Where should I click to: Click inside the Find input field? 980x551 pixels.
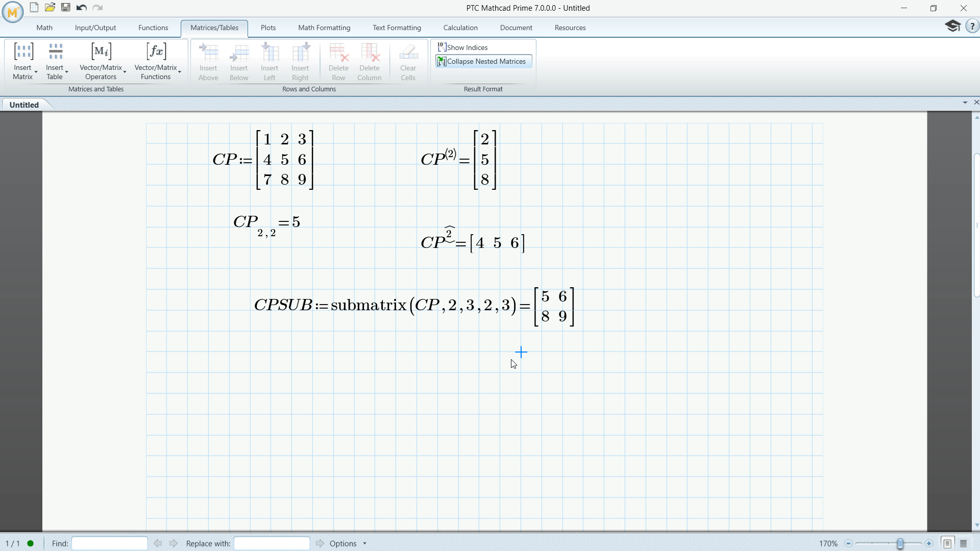pyautogui.click(x=109, y=543)
